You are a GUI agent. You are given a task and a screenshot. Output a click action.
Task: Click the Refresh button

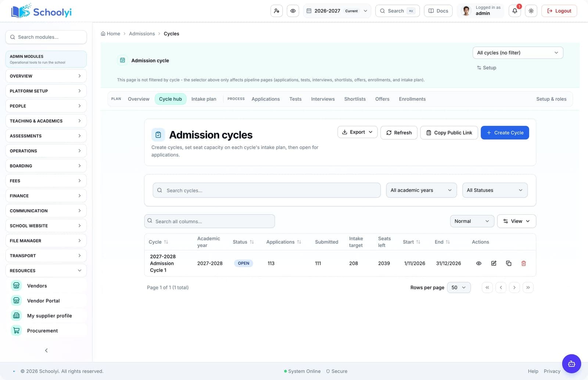coord(399,133)
